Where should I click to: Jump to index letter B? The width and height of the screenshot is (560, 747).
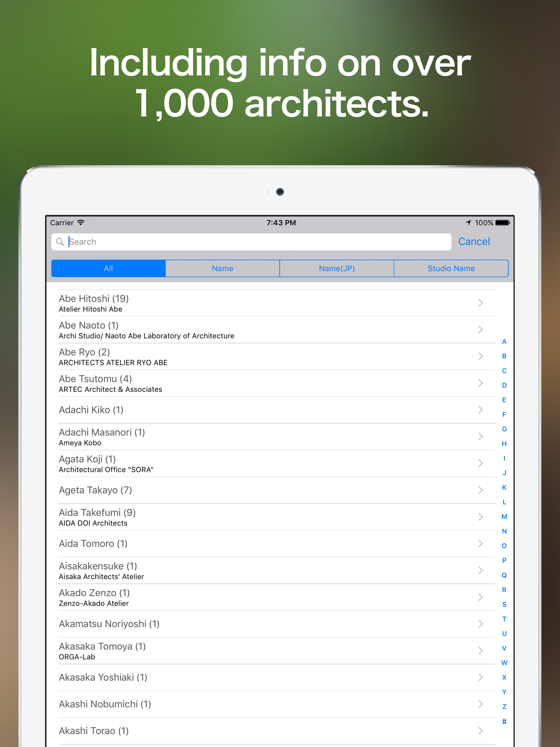[504, 356]
